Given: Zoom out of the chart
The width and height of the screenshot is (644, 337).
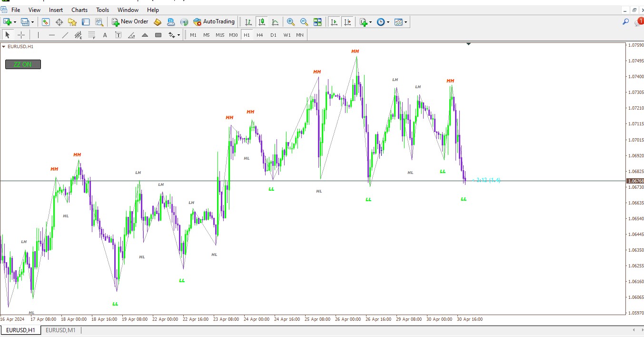Looking at the screenshot, I should 304,22.
